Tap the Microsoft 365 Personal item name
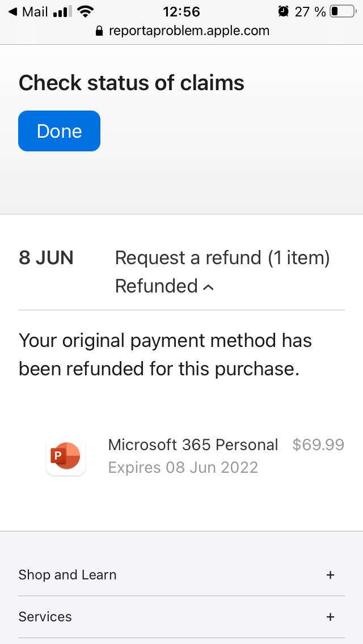Viewport: 363px width, 644px height. [x=193, y=445]
